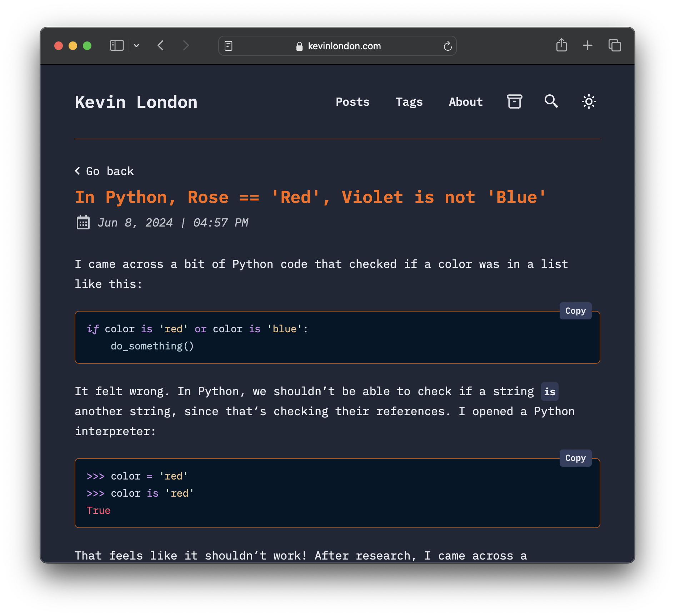Open Reader view from the address bar

coord(229,46)
